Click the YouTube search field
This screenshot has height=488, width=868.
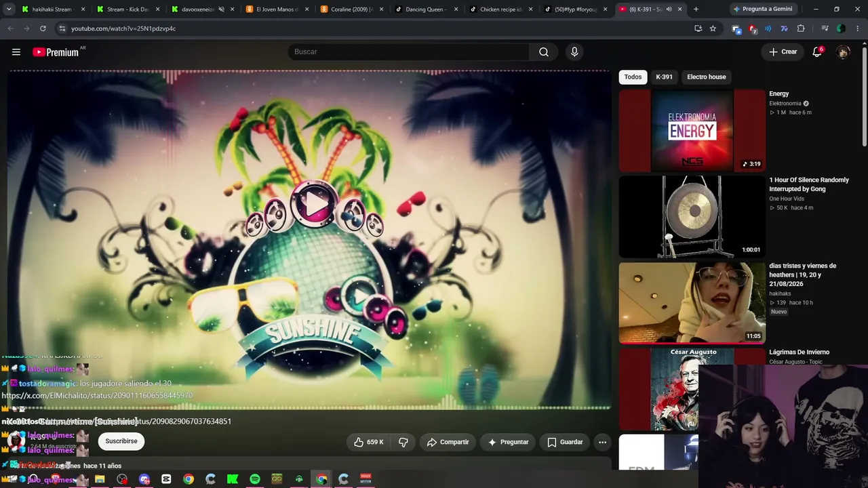coord(409,52)
